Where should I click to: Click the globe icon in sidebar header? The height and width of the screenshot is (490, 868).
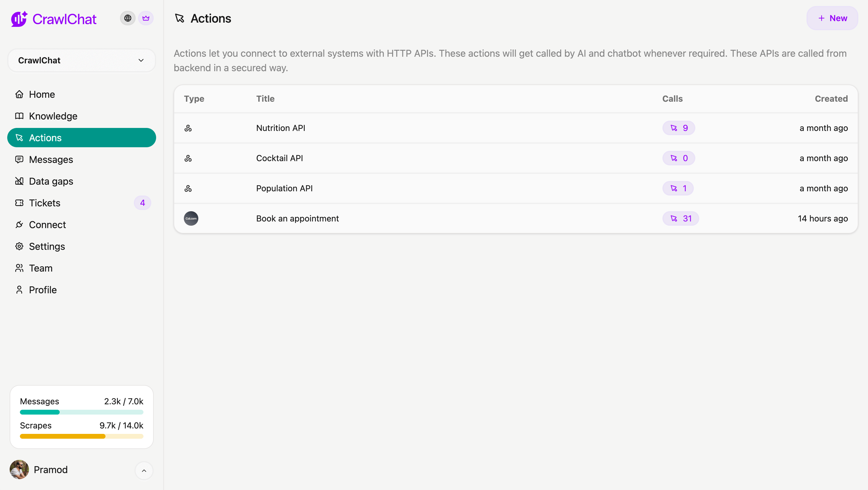click(x=127, y=18)
